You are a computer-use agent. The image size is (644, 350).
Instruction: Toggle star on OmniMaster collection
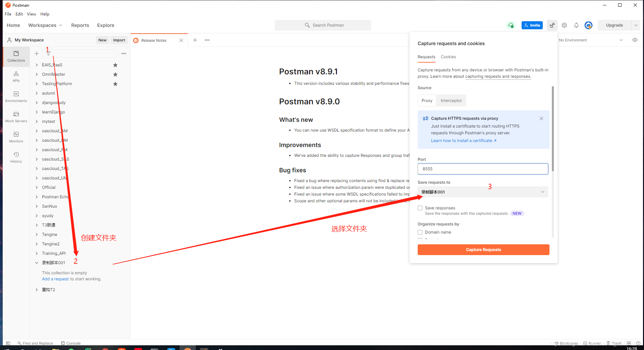115,74
